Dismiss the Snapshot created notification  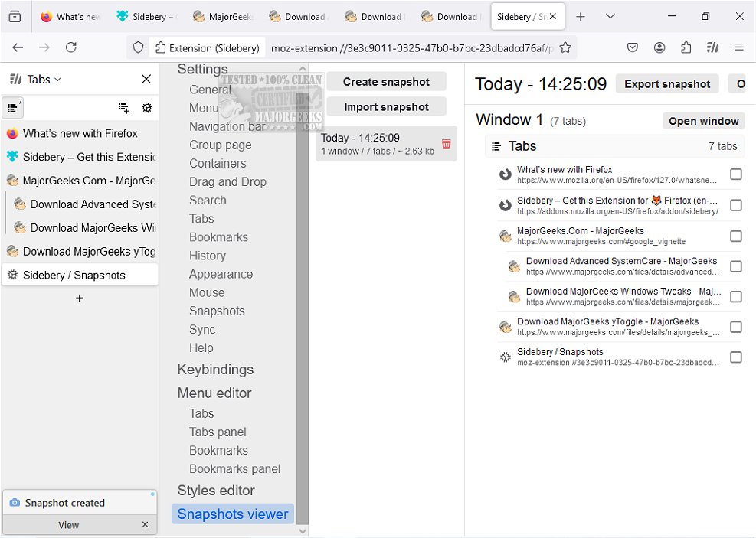point(145,524)
